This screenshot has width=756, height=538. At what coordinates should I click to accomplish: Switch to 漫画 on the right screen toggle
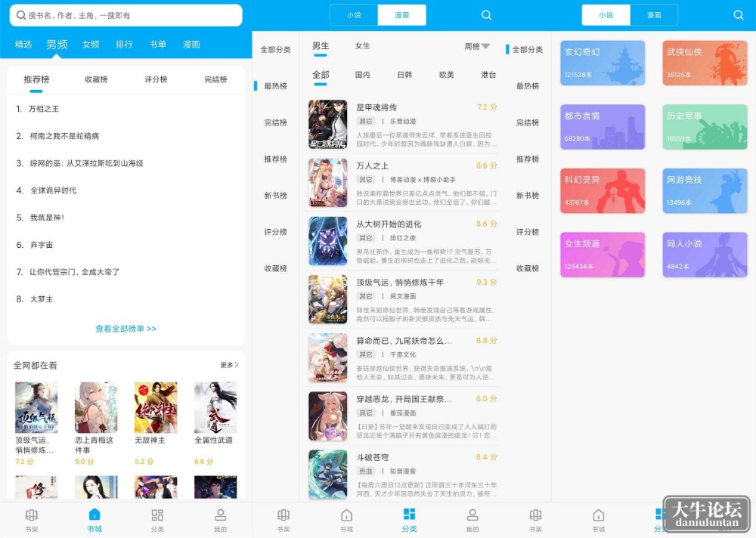654,15
